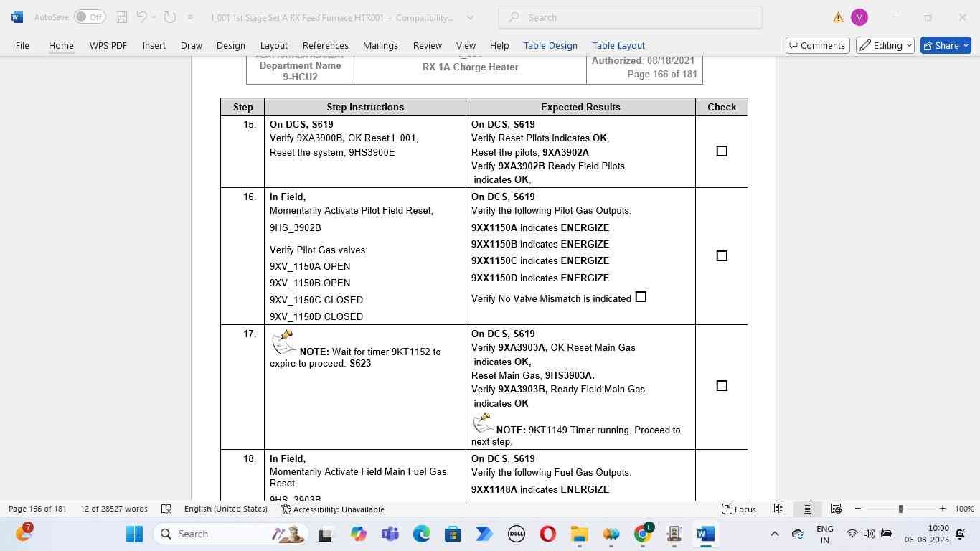Open Microsoft Store from taskbar
The height and width of the screenshot is (551, 980).
[453, 534]
